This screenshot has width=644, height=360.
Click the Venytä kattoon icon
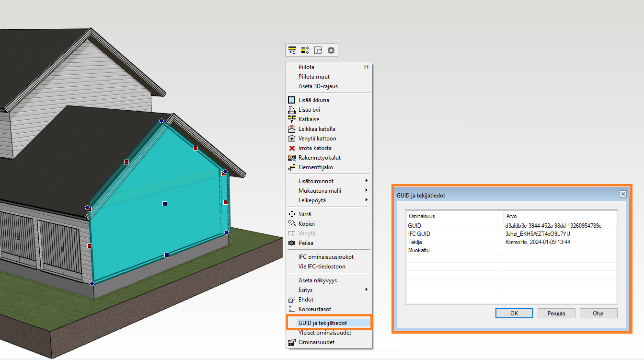tap(291, 139)
